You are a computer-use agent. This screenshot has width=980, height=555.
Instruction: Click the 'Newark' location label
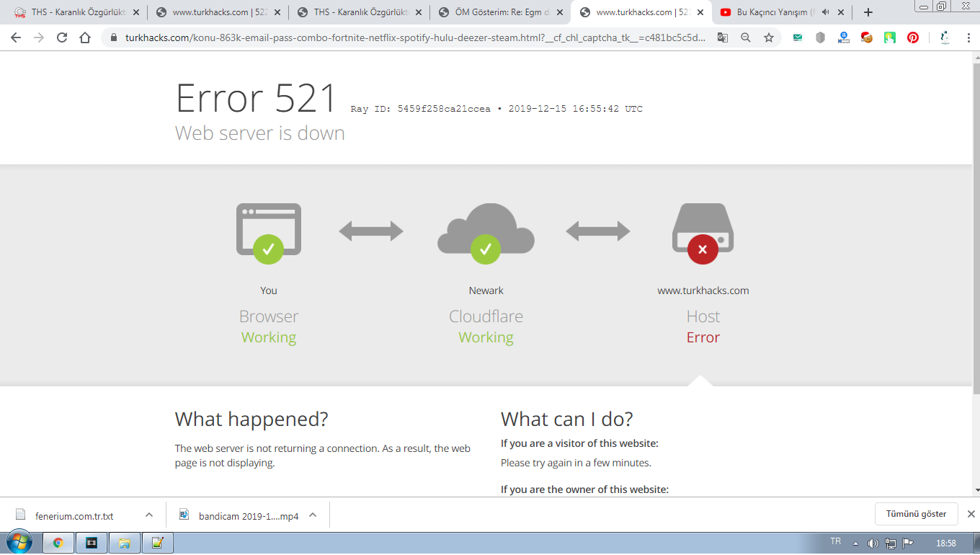tap(486, 291)
